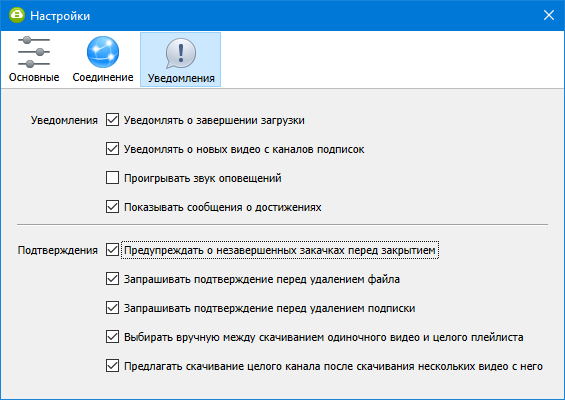This screenshot has height=400, width=565.
Task: Disable Уведомлять о завершении загрузки checkbox
Action: click(x=112, y=120)
